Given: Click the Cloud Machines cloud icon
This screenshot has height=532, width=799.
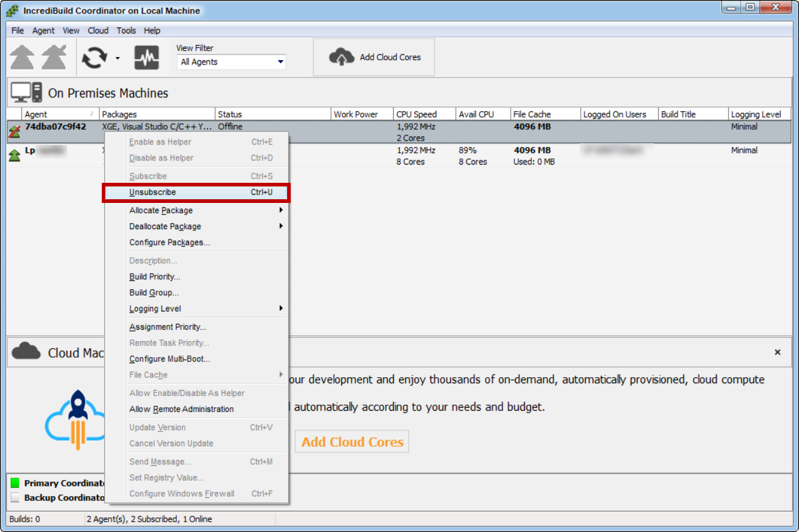Looking at the screenshot, I should click(26, 351).
